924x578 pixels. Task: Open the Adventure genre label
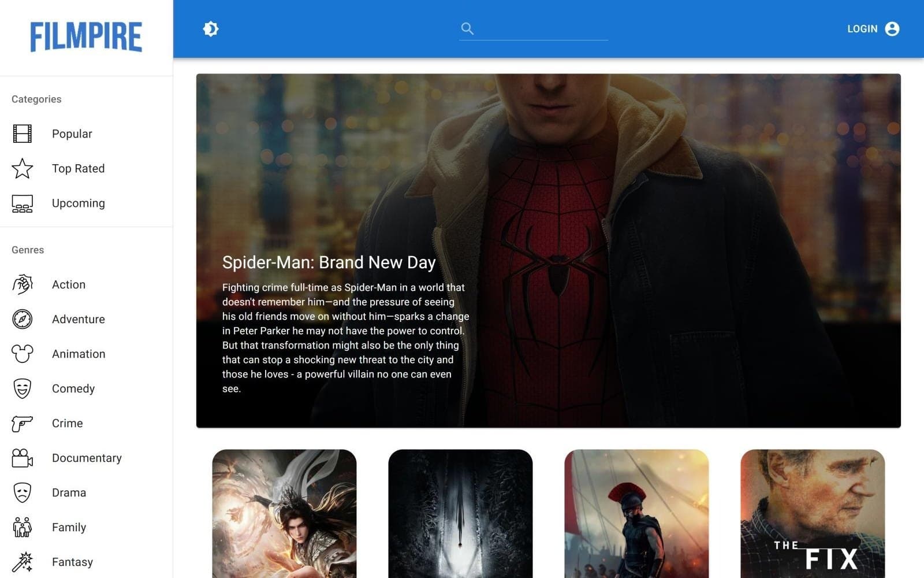(x=79, y=319)
